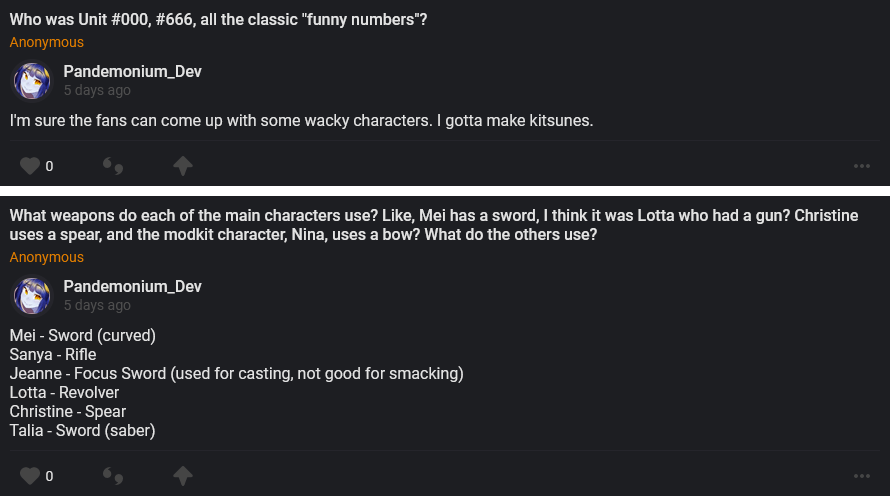Click the quote icon under the weapons list

click(x=113, y=476)
